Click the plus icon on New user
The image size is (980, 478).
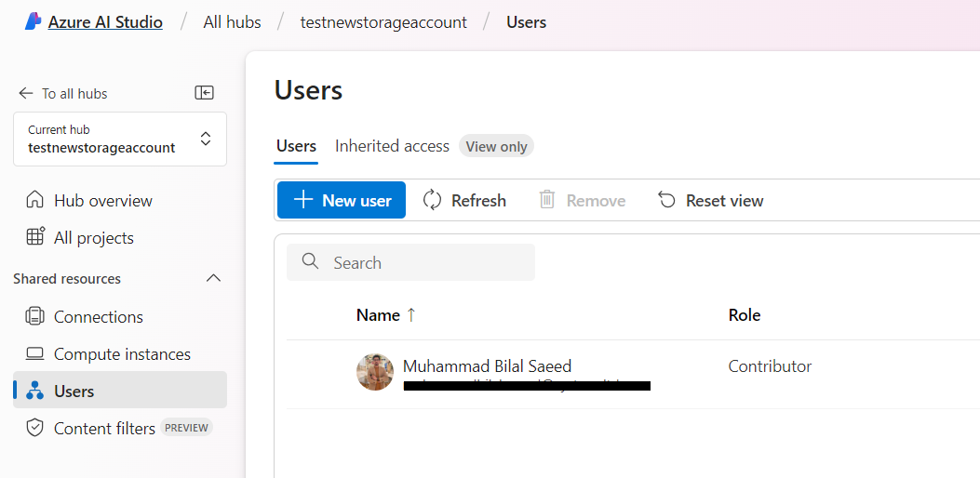tap(303, 200)
